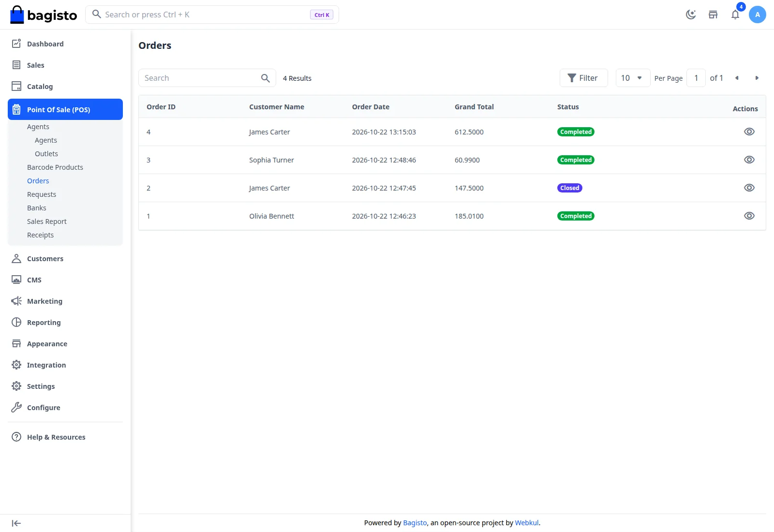This screenshot has width=774, height=532.
Task: Sort by the Grand Total column header
Action: [474, 107]
